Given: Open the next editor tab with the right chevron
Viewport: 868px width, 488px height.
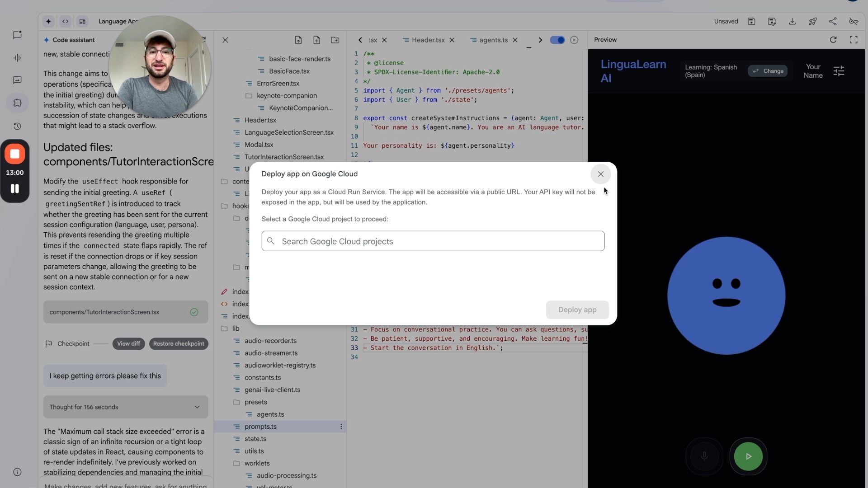Looking at the screenshot, I should [540, 40].
